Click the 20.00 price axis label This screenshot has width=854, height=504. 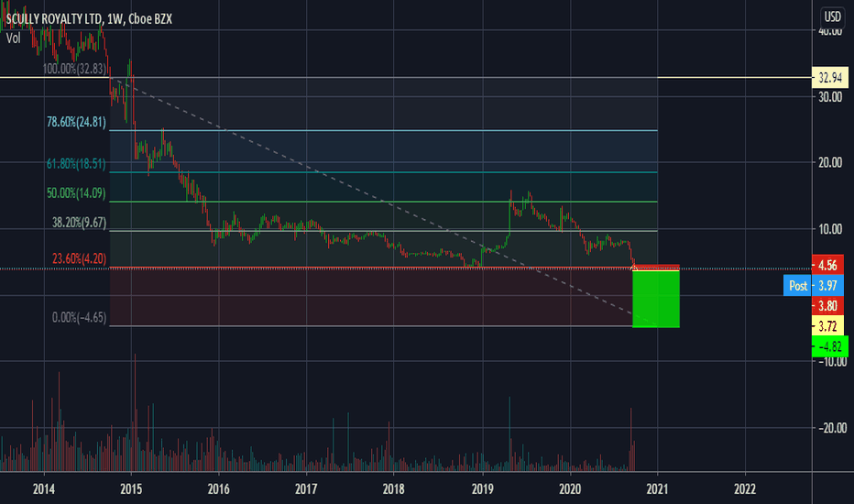tap(830, 163)
